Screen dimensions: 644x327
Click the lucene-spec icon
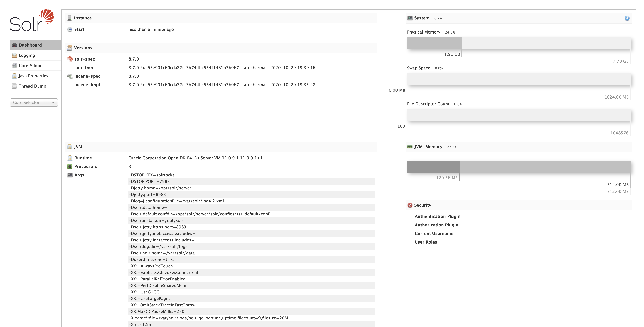click(x=70, y=76)
